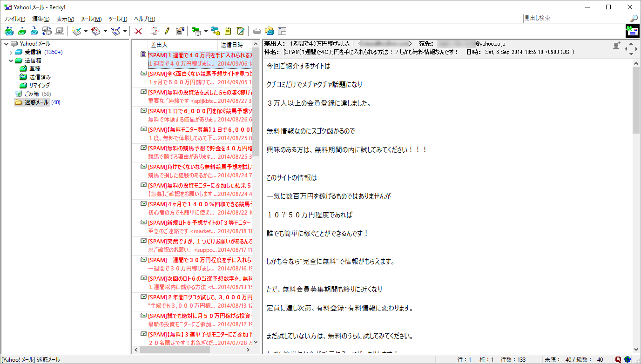Toggle thread view using the tree icon
Viewport: 641px width, 364px height.
tap(155, 31)
